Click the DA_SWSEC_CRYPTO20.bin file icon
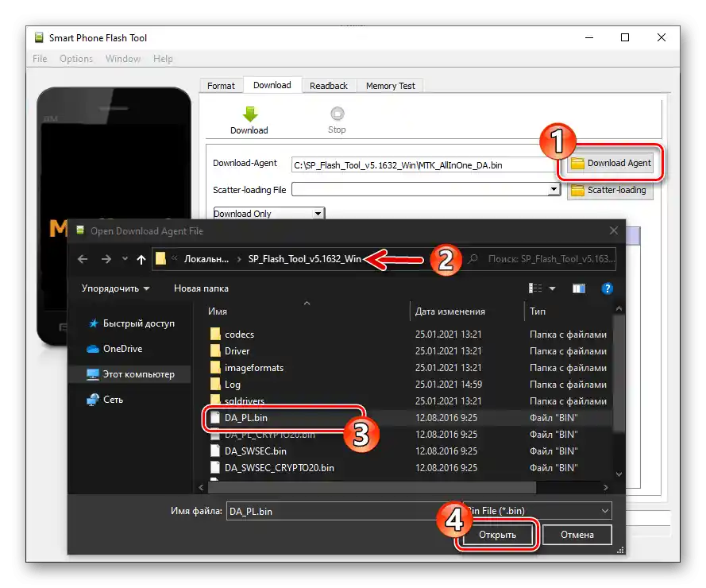Screen dimensions: 706x588 (x=215, y=468)
